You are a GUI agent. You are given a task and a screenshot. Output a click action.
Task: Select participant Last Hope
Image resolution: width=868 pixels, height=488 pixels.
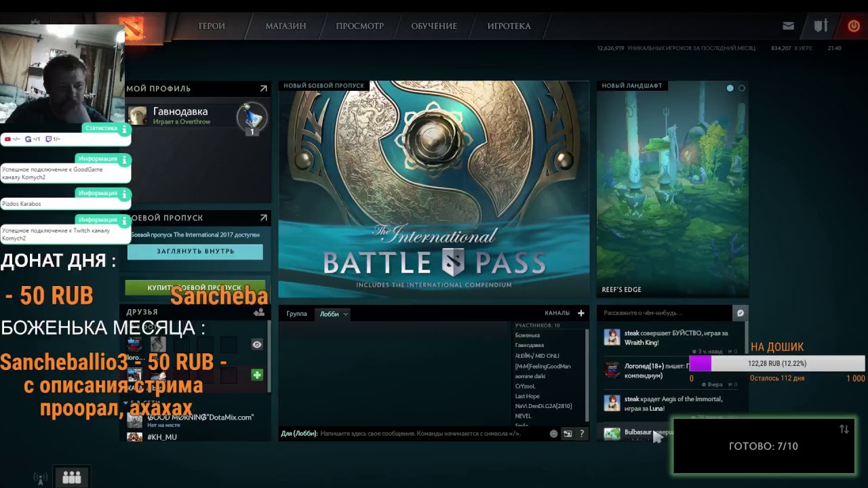click(528, 396)
